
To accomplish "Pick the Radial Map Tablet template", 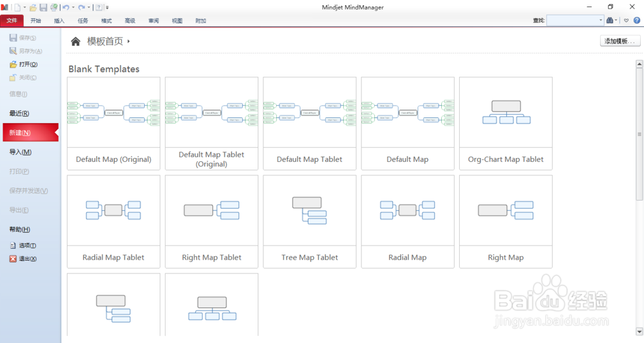I will [114, 222].
